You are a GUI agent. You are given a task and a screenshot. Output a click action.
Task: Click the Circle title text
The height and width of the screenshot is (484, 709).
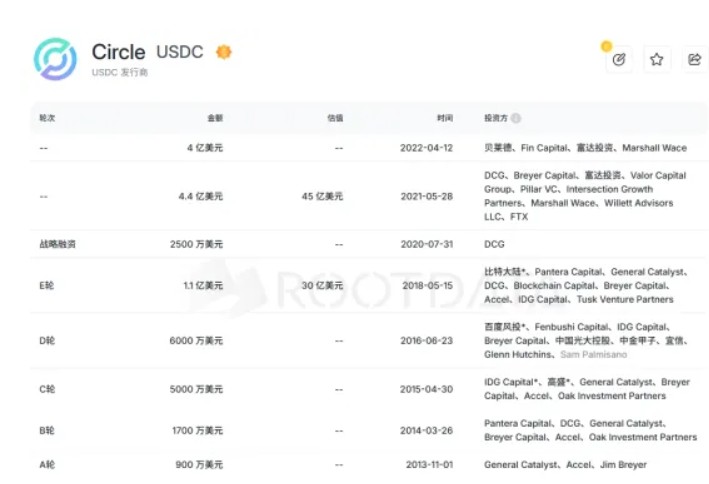pos(118,52)
